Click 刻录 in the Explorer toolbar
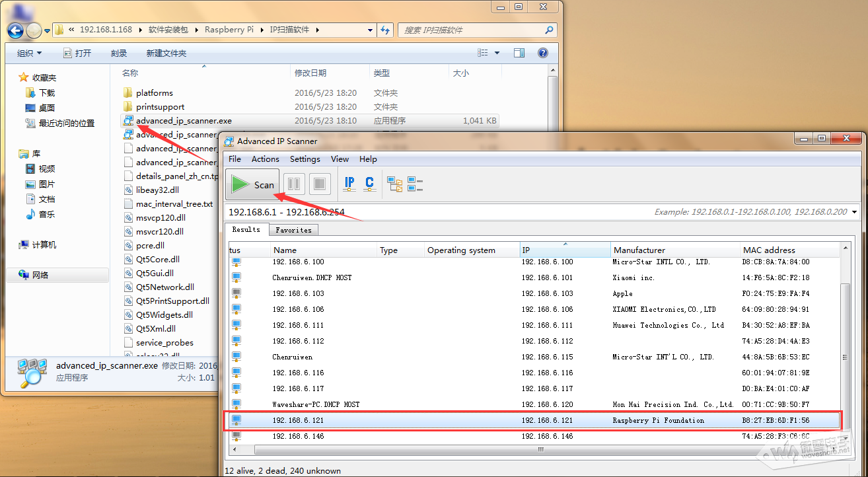Viewport: 868px width, 477px height. pos(119,53)
